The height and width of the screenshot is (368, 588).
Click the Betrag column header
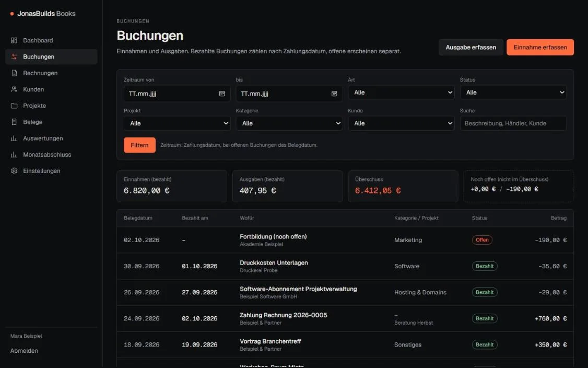pos(558,218)
